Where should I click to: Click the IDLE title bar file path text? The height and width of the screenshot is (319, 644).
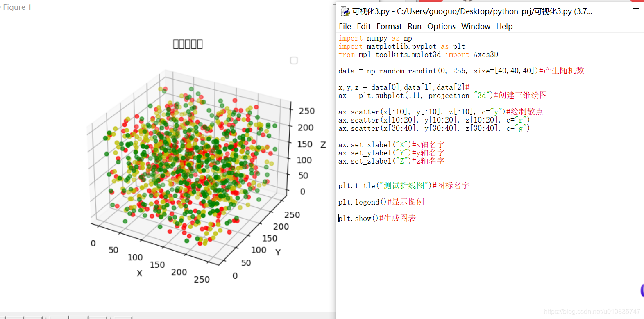(472, 11)
